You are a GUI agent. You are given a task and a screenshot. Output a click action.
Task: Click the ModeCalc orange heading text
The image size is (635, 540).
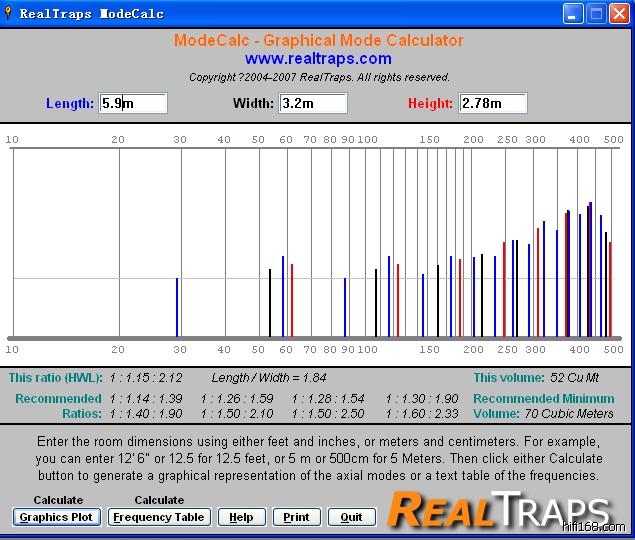pos(318,41)
